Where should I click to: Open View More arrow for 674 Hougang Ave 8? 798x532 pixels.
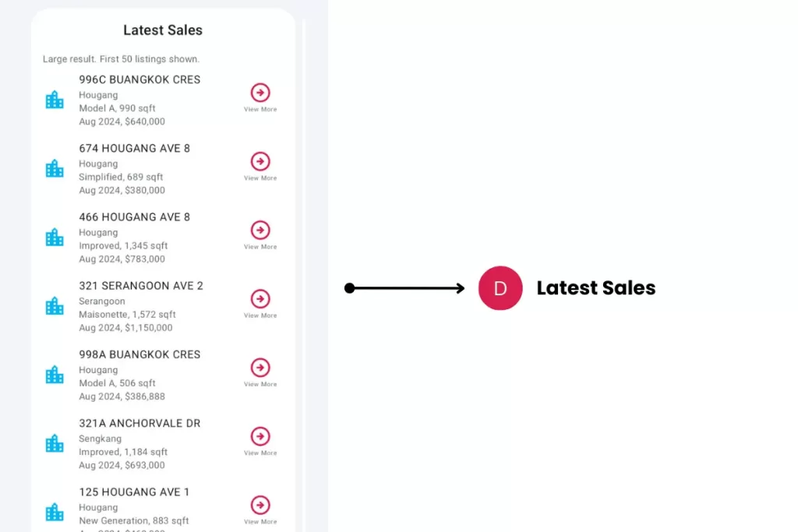tap(260, 161)
